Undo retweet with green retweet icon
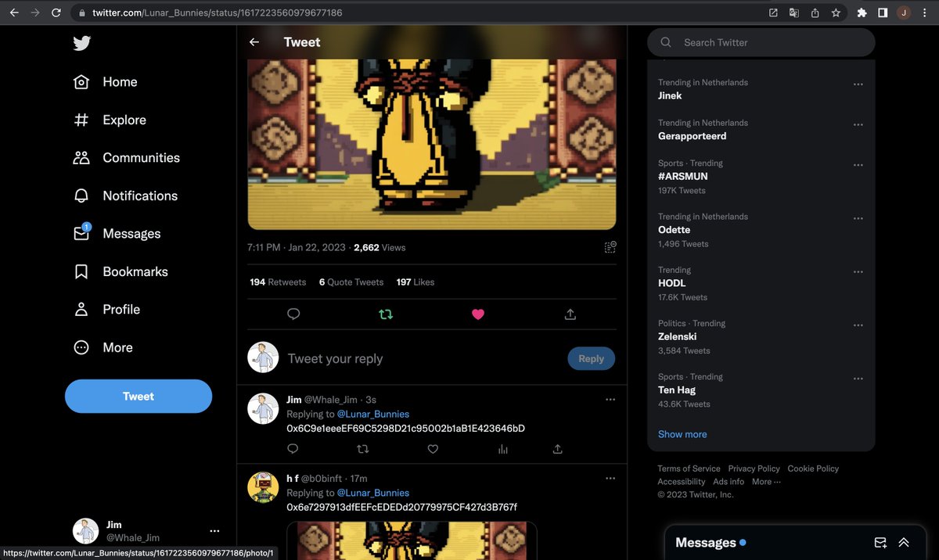This screenshot has height=560, width=939. [386, 314]
